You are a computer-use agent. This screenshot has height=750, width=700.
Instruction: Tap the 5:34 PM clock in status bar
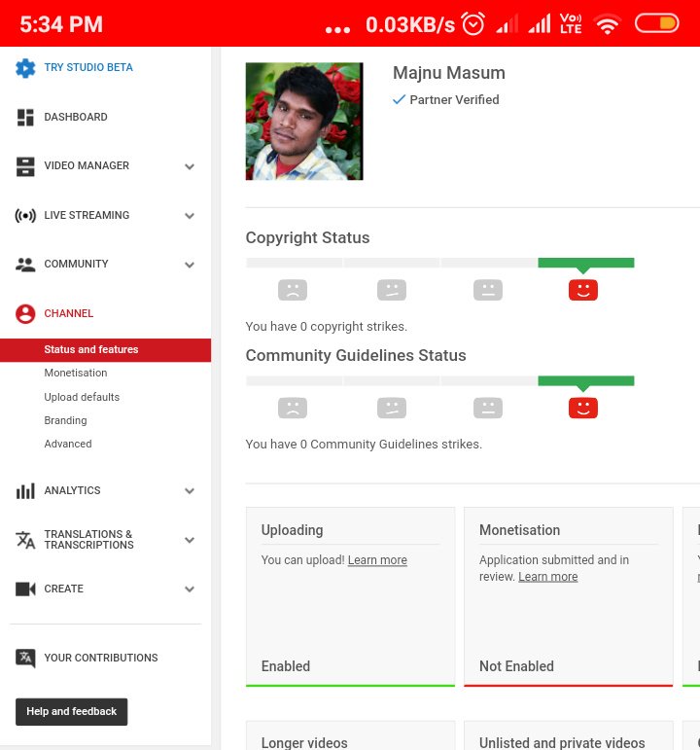pyautogui.click(x=61, y=24)
